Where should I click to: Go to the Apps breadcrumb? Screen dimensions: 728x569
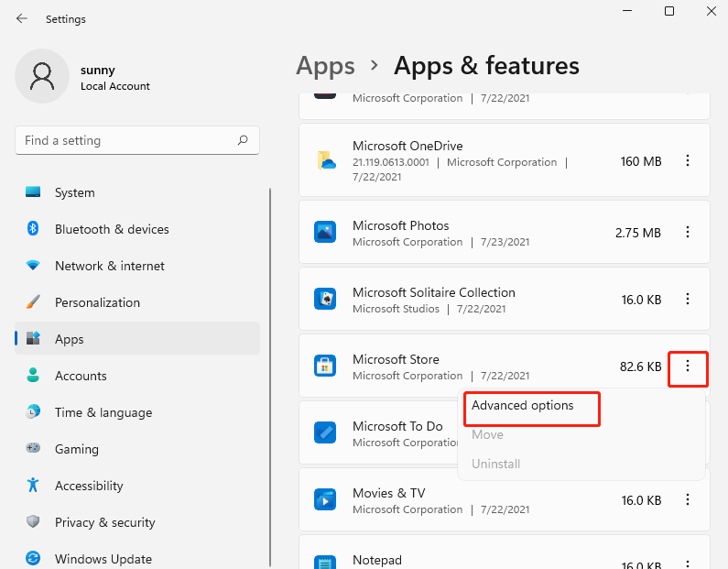point(325,66)
